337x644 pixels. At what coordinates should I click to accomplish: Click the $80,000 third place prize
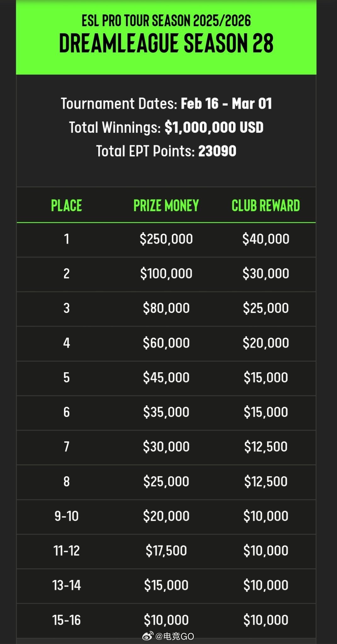click(166, 308)
